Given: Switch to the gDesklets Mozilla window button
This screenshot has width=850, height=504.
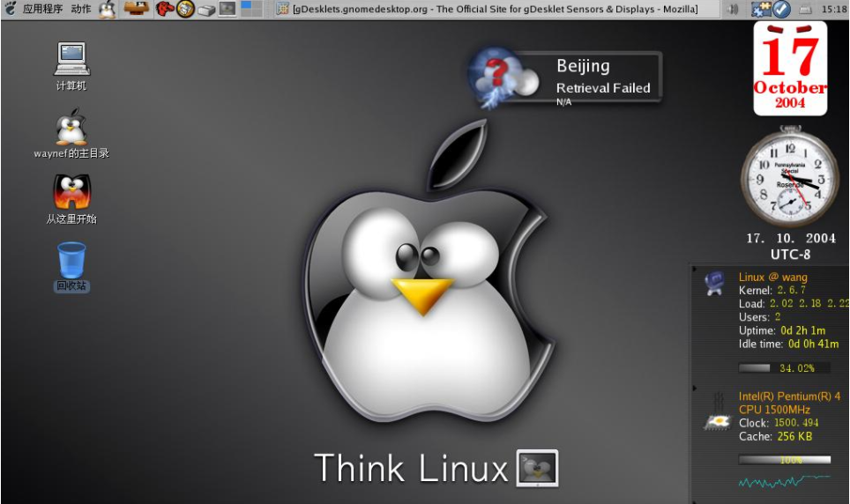Looking at the screenshot, I should click(488, 9).
